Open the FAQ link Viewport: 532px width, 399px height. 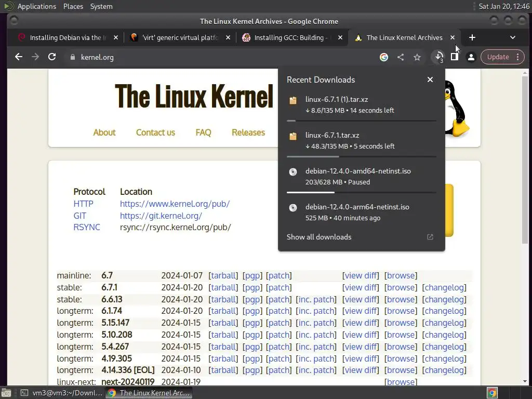tap(203, 132)
